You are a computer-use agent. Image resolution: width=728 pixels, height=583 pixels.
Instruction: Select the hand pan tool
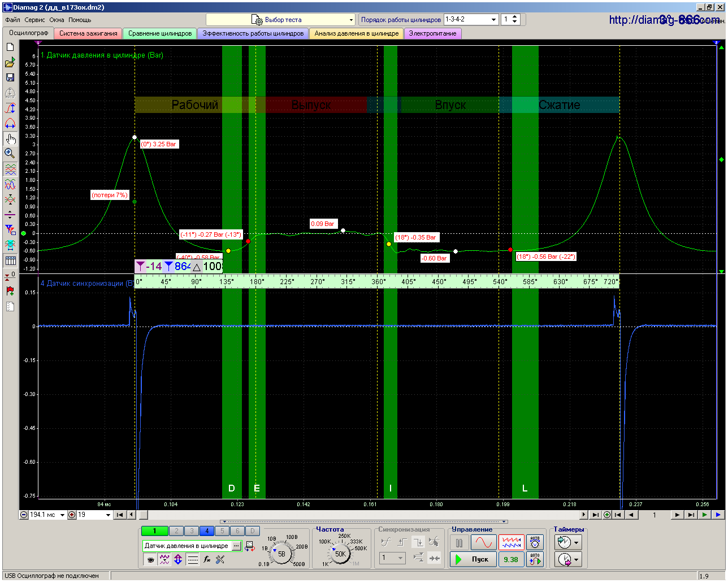10,138
